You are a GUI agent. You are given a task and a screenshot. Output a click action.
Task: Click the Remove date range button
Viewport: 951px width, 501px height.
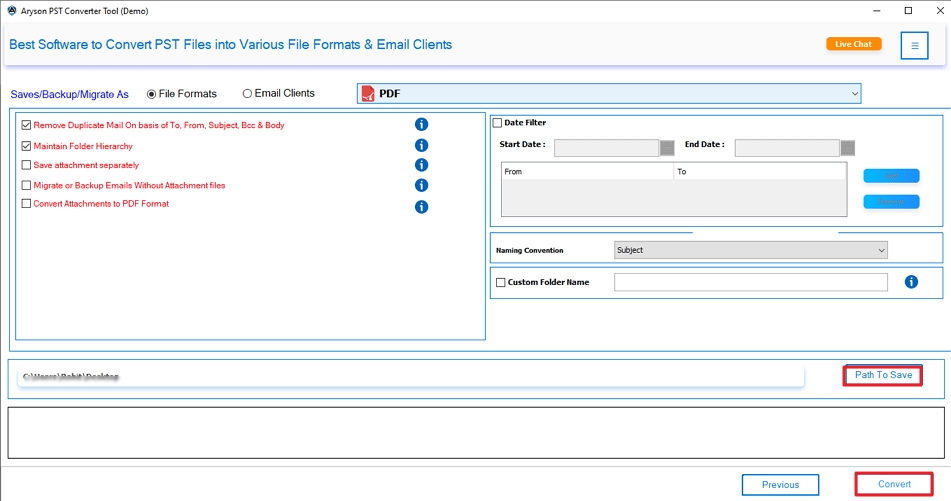coord(891,201)
